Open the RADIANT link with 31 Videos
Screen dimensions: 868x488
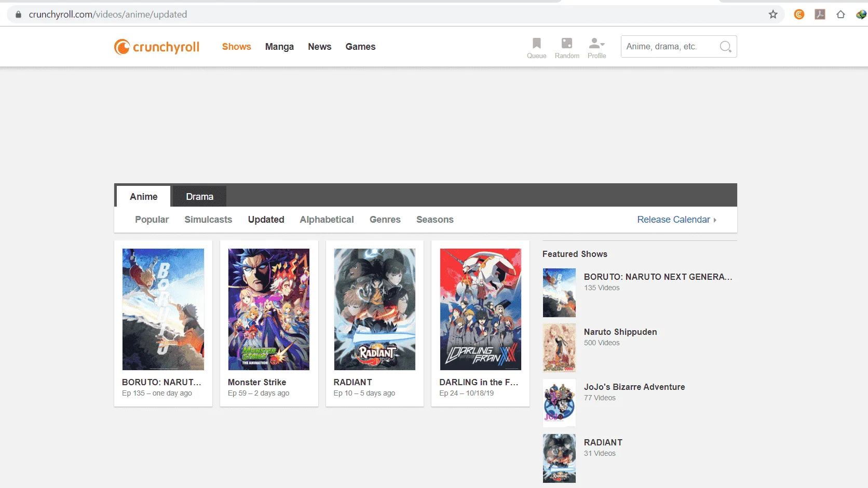tap(603, 442)
